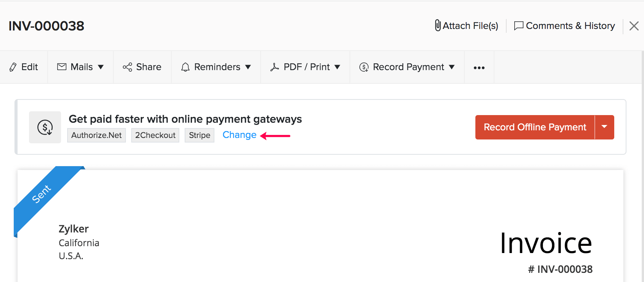Viewport: 644px width, 282px height.
Task: Select the Edit pencil icon
Action: click(x=13, y=67)
